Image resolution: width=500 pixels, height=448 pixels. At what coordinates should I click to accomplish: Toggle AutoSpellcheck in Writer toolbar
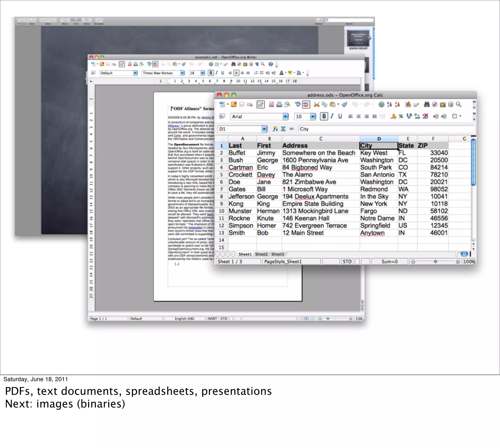pos(155,64)
